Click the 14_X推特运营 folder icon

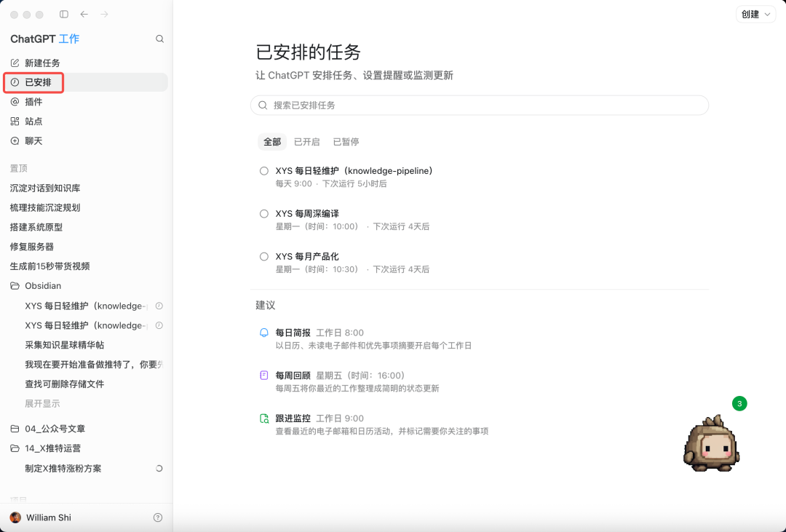pyautogui.click(x=15, y=448)
